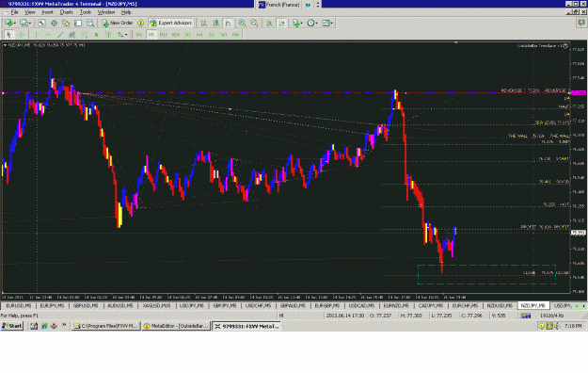Click status bar value 'C: 77.296'
588x373 pixels.
point(471,316)
